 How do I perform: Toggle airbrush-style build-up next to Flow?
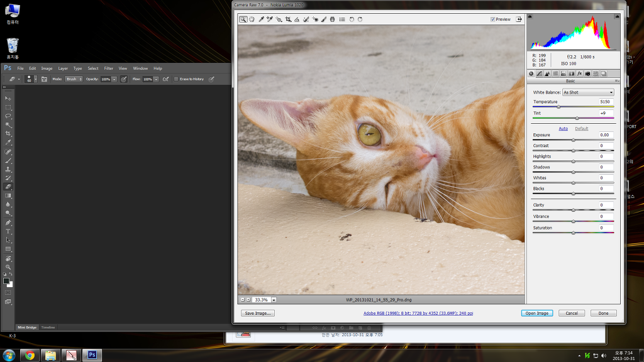point(165,79)
